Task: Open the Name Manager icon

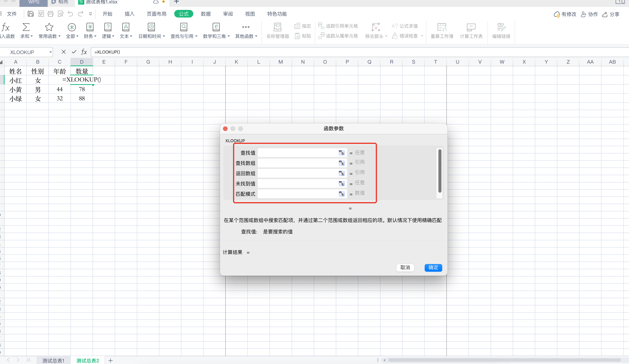Action: click(x=277, y=27)
